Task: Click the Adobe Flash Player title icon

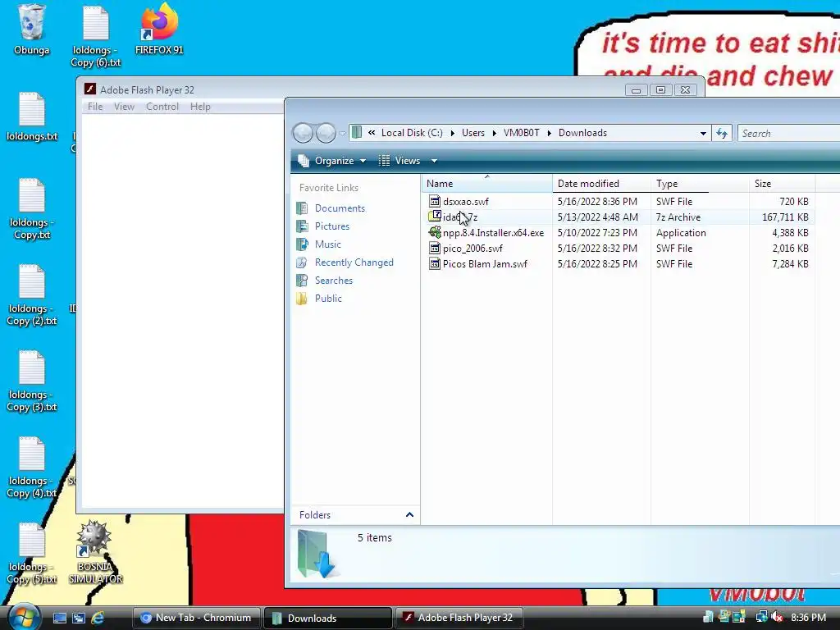Action: pyautogui.click(x=90, y=89)
